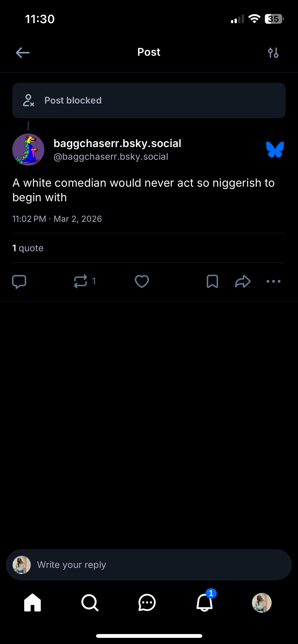Screen dimensions: 298x644
Task: Open the Search tab
Action: tap(90, 602)
